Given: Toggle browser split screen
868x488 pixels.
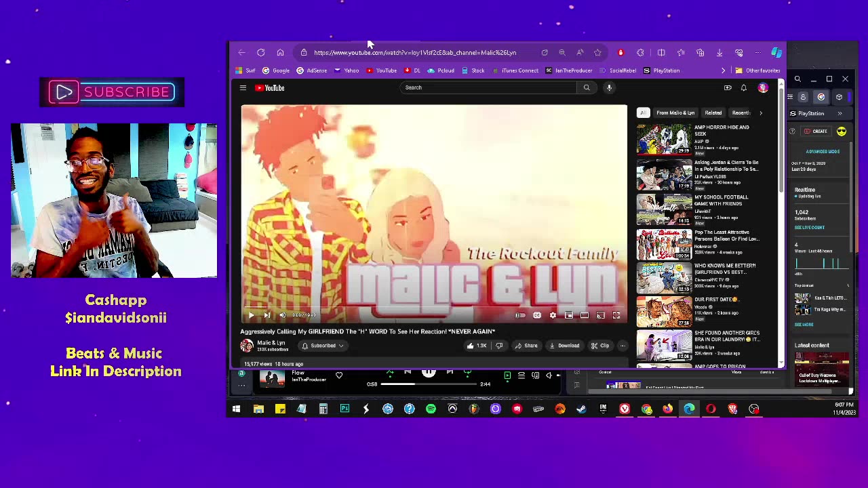Looking at the screenshot, I should coord(661,52).
